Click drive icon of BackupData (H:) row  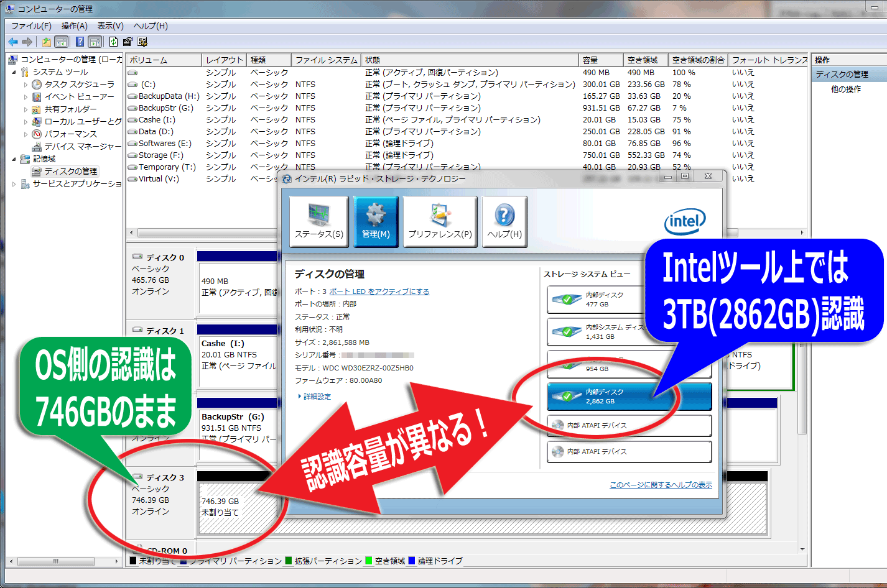click(132, 96)
